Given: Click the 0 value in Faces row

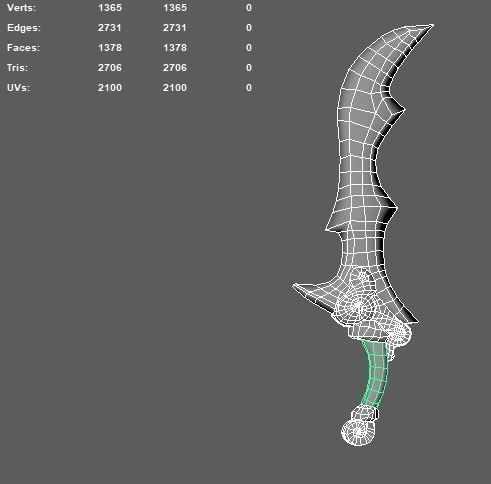Looking at the screenshot, I should pos(249,48).
